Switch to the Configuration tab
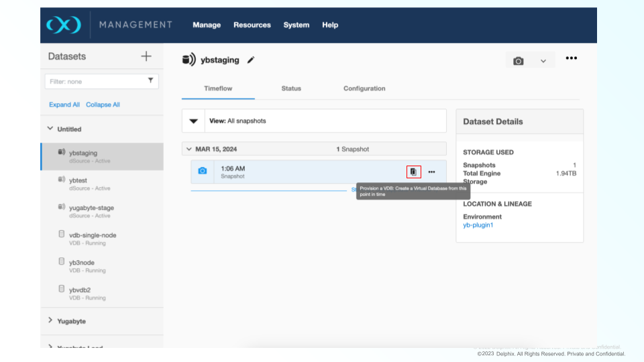This screenshot has width=644, height=362. tap(364, 88)
